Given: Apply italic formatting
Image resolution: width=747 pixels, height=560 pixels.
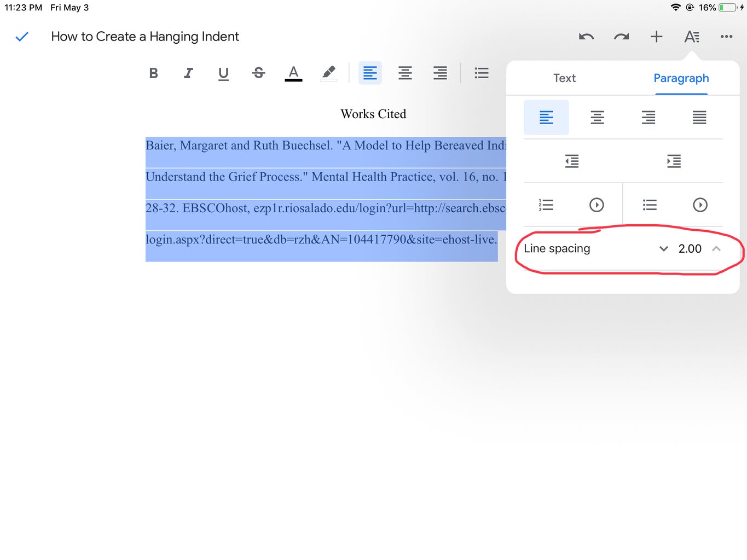Looking at the screenshot, I should click(x=188, y=73).
